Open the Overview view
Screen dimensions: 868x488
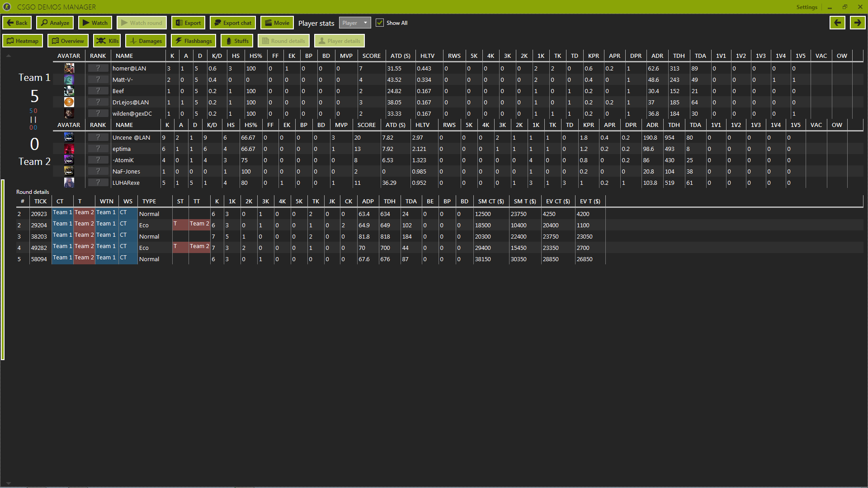click(x=68, y=41)
